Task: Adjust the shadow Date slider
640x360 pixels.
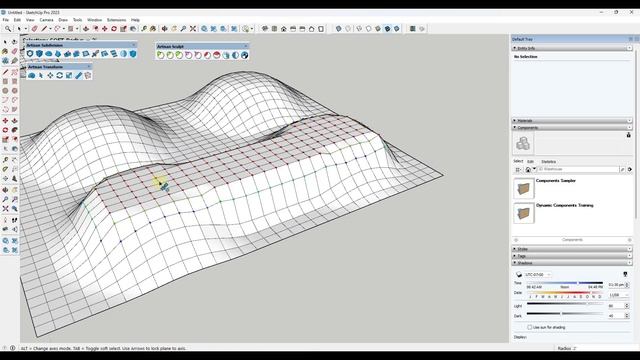Action: 564,293
